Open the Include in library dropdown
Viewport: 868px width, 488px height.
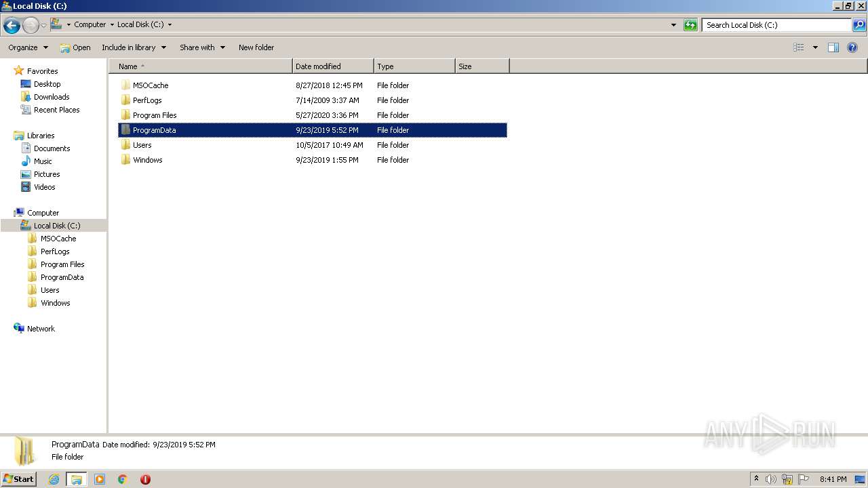pyautogui.click(x=134, y=47)
